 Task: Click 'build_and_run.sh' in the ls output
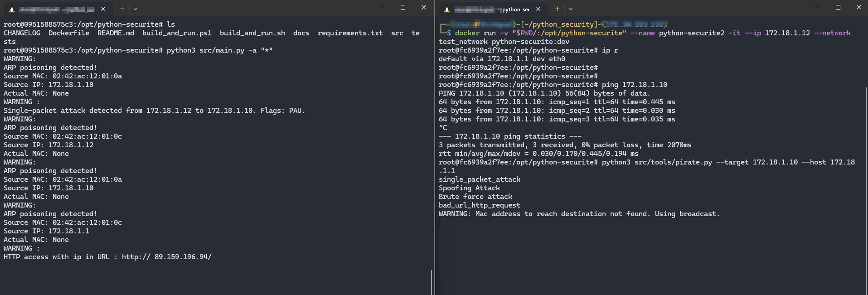point(252,33)
